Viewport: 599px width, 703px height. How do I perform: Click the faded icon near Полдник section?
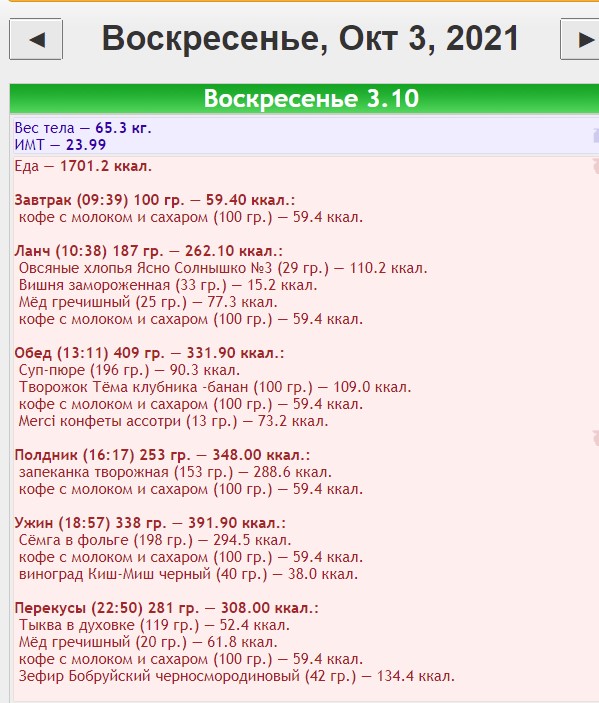(x=596, y=437)
